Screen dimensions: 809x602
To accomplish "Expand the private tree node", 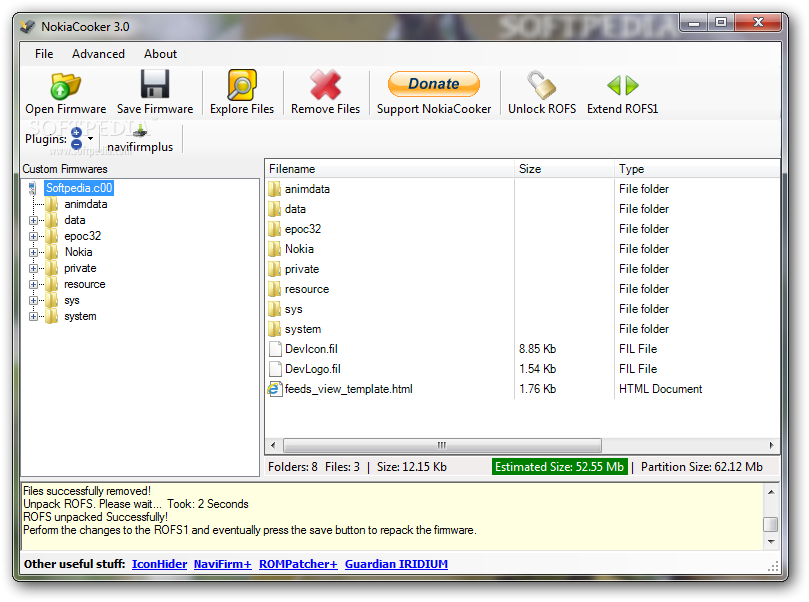I will (x=34, y=268).
